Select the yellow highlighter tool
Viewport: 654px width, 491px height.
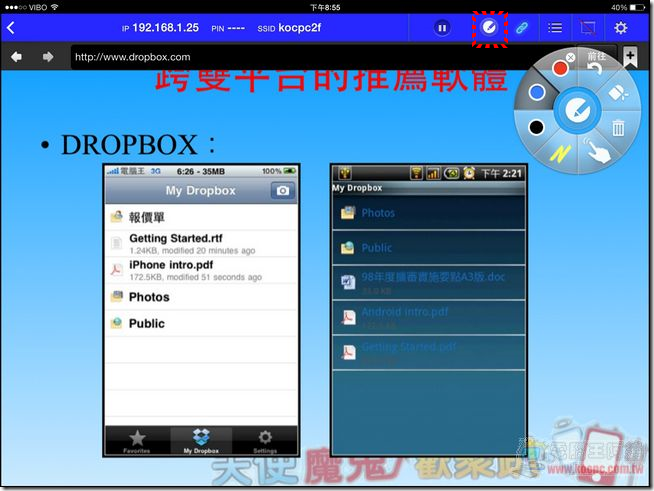[560, 154]
